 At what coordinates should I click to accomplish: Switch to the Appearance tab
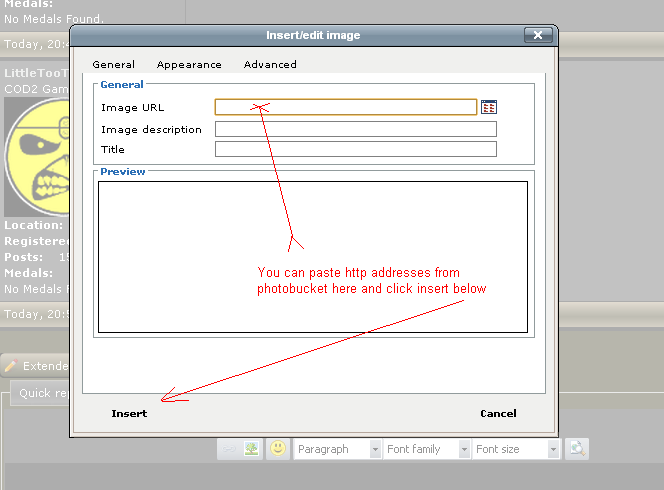click(x=189, y=64)
